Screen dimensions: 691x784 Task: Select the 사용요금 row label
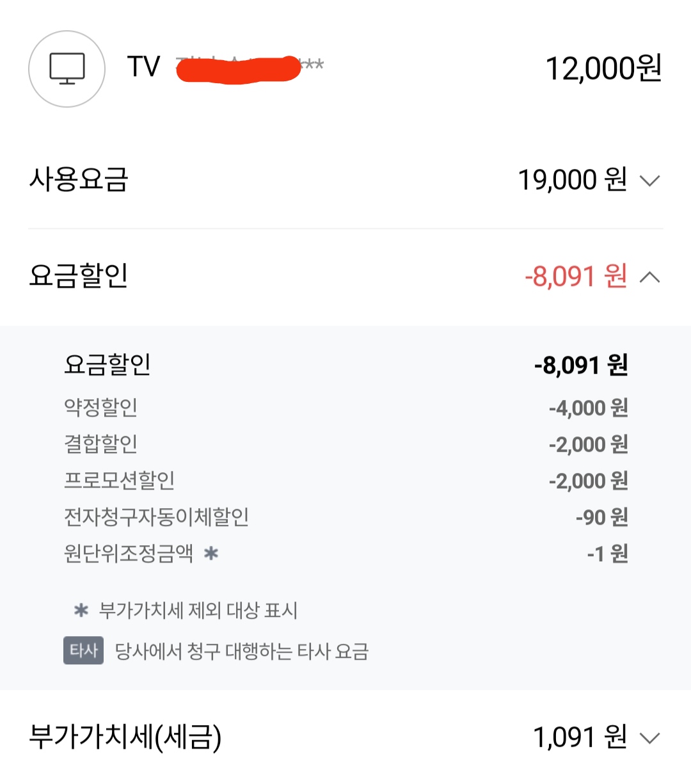click(79, 179)
